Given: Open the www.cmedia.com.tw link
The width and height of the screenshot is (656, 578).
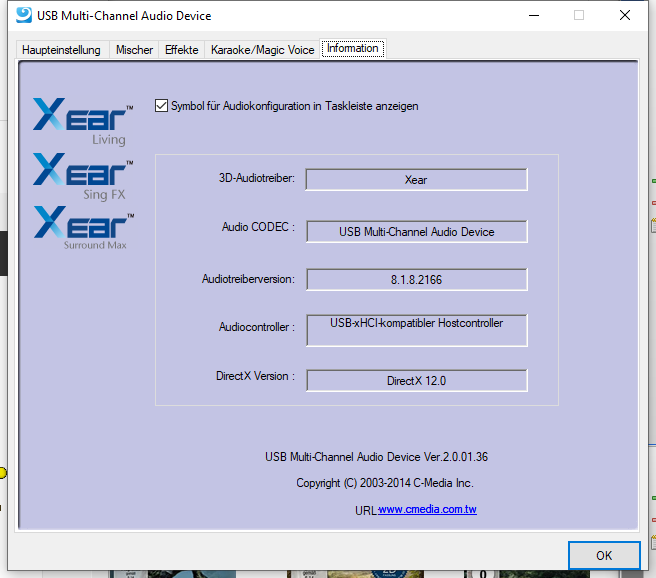Looking at the screenshot, I should 427,510.
